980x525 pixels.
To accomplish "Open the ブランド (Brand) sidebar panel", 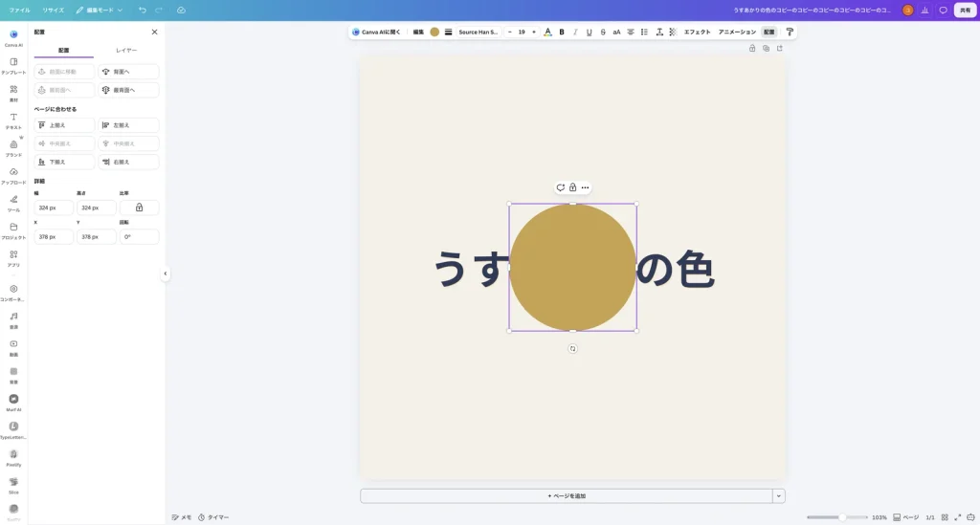I will tap(13, 148).
